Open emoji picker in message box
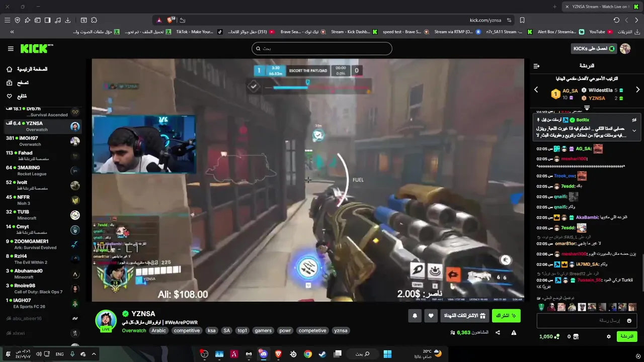This screenshot has height=362, width=644. tap(629, 321)
